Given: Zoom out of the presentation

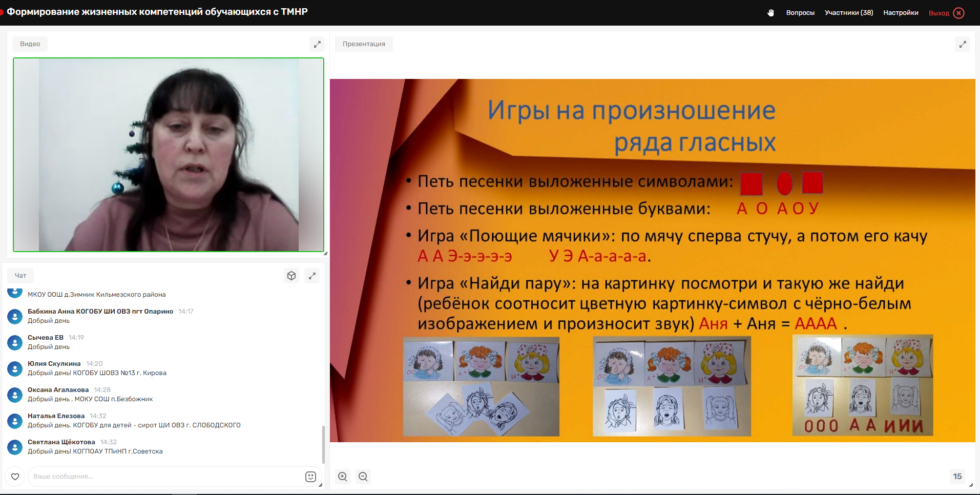Looking at the screenshot, I should [363, 477].
